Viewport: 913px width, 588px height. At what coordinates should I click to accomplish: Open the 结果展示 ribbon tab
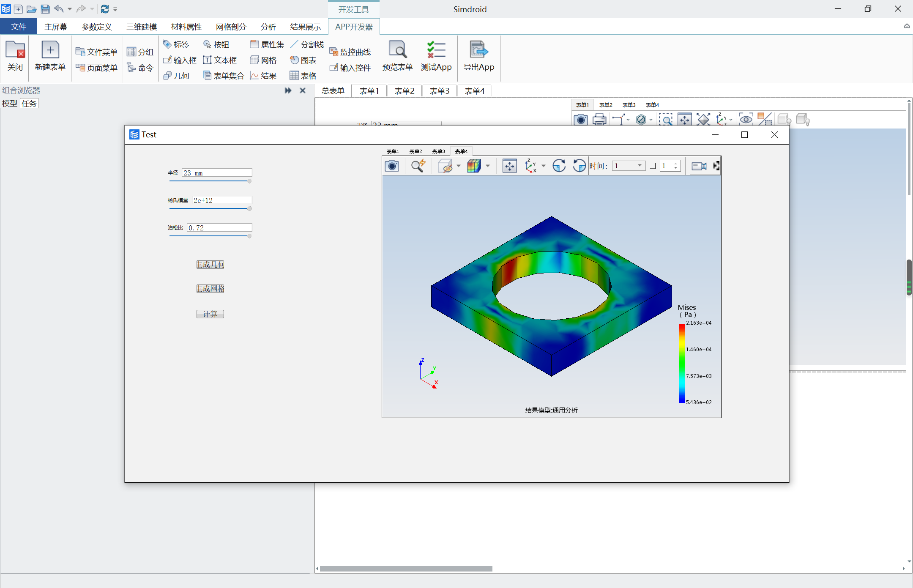tap(306, 27)
